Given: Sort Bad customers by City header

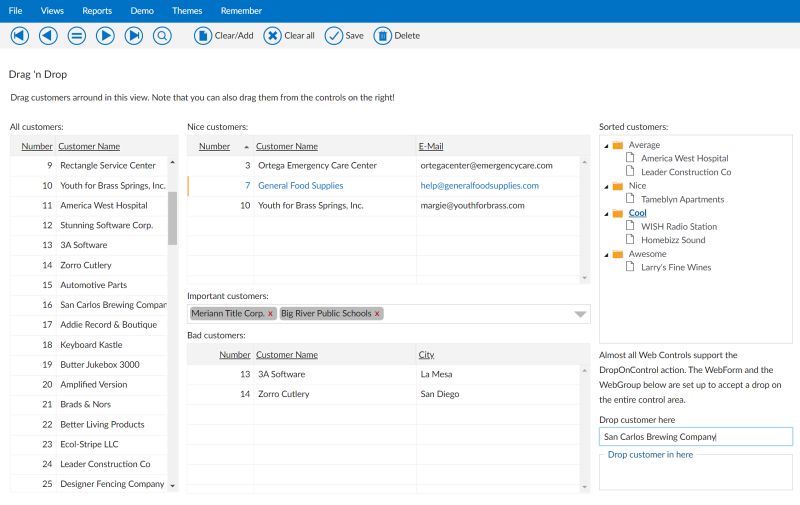Looking at the screenshot, I should pyautogui.click(x=426, y=355).
